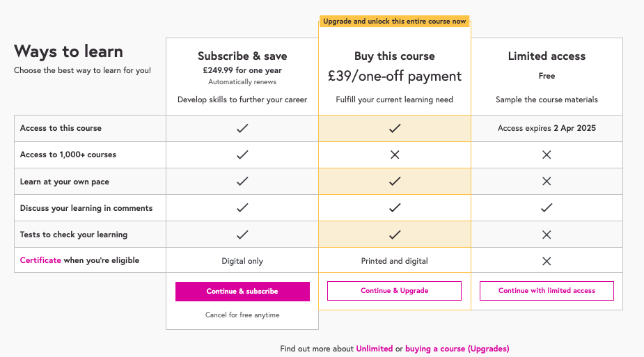This screenshot has width=644, height=357.
Task: Click the Limited access heading
Action: [547, 56]
